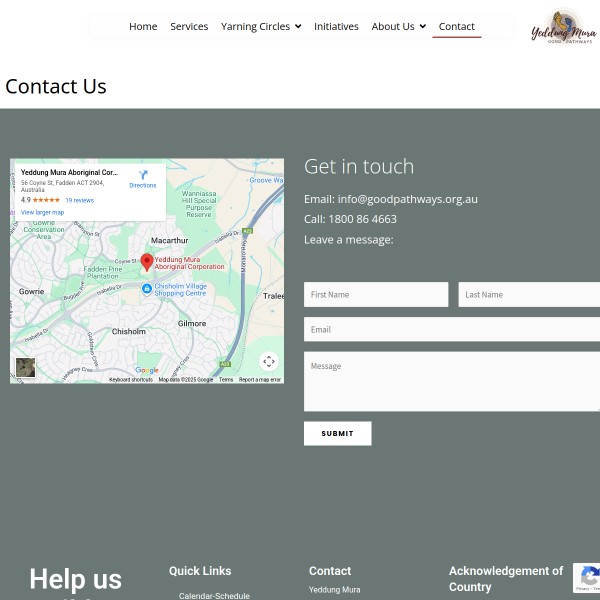Click inside the Message text area
The width and height of the screenshot is (600, 600).
coord(452,381)
